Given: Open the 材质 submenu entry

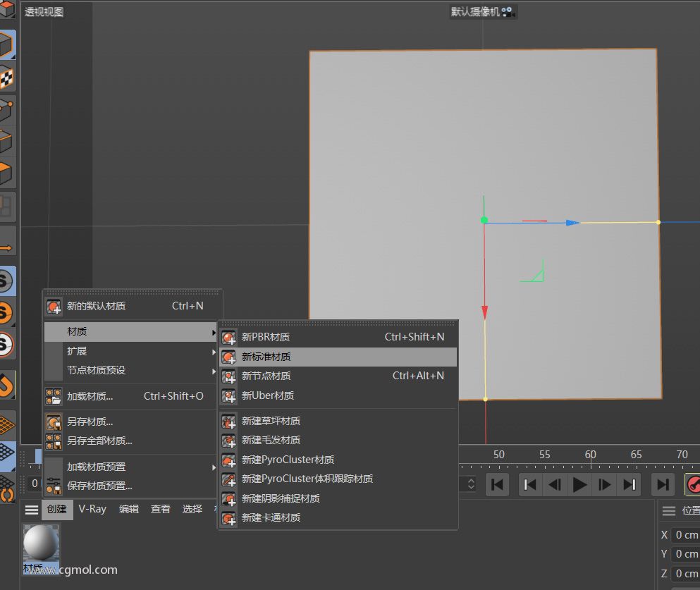Looking at the screenshot, I should [131, 331].
